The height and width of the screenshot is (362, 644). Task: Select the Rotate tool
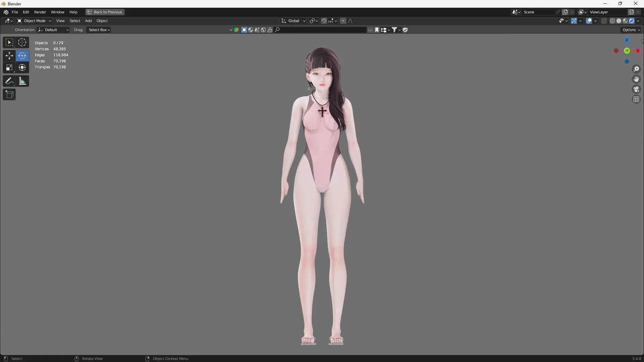point(22,56)
